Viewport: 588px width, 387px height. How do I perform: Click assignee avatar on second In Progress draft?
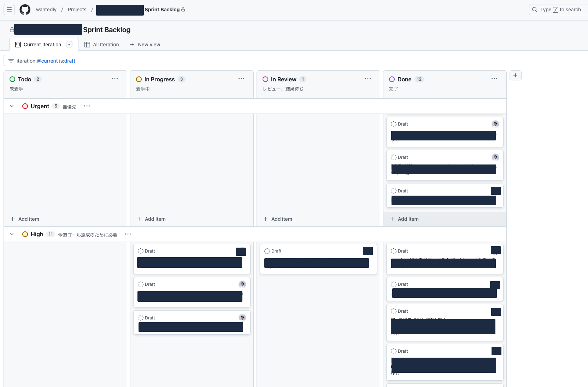tap(242, 284)
